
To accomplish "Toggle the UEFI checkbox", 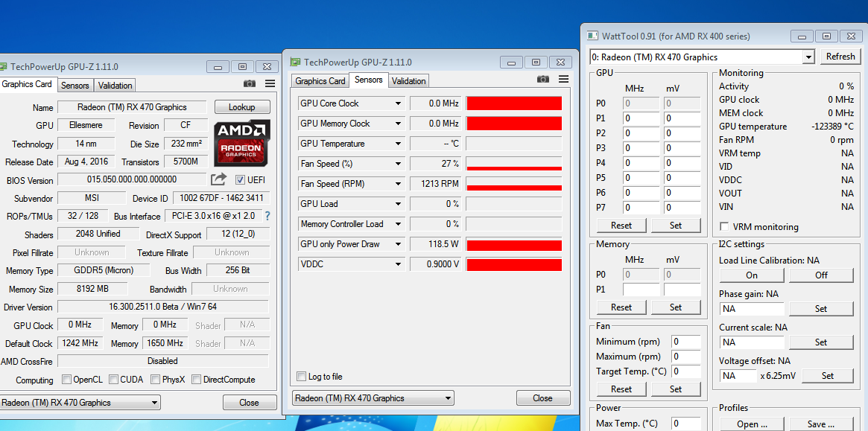I will (x=240, y=180).
